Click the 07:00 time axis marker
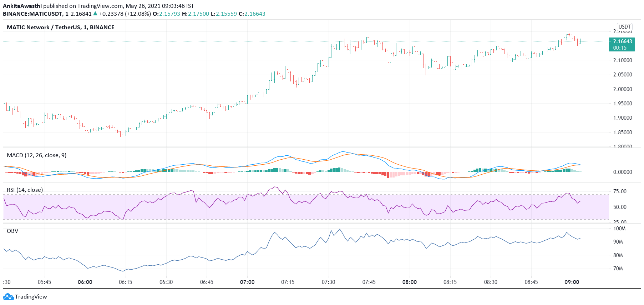This screenshot has width=644, height=305. tap(247, 282)
